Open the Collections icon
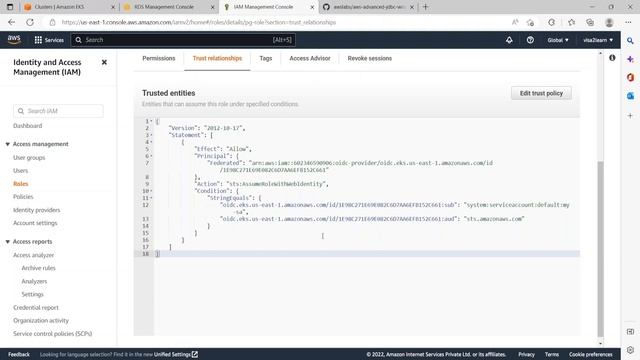The height and width of the screenshot is (360, 640). 590,22
